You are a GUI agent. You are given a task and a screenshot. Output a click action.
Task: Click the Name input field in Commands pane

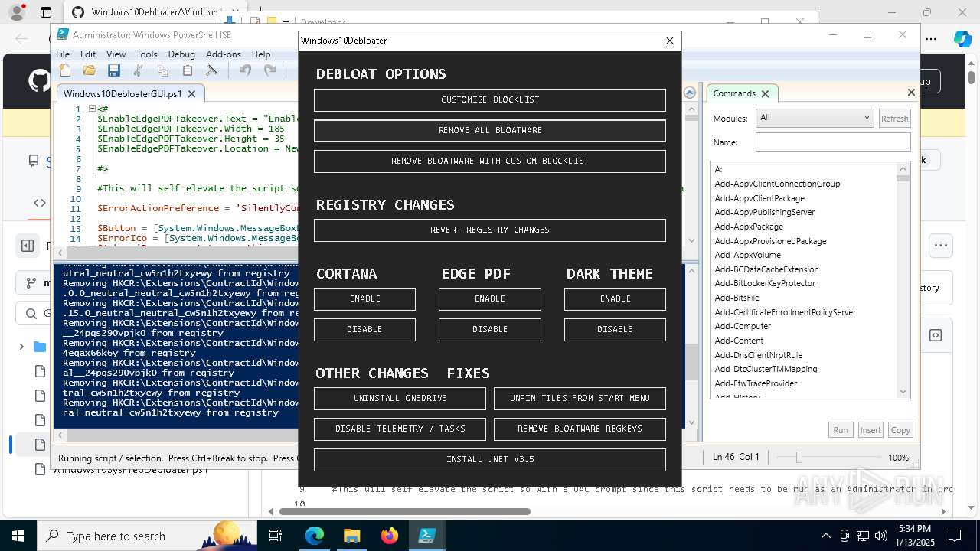(x=833, y=142)
